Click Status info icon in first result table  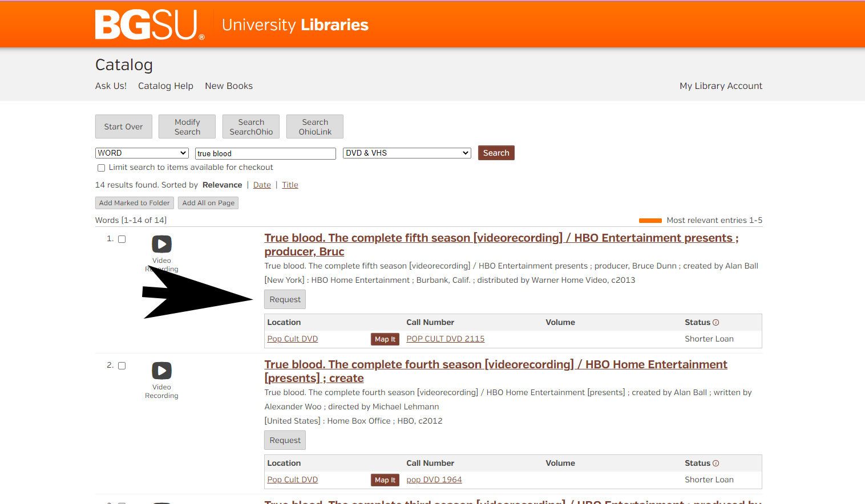(x=716, y=323)
